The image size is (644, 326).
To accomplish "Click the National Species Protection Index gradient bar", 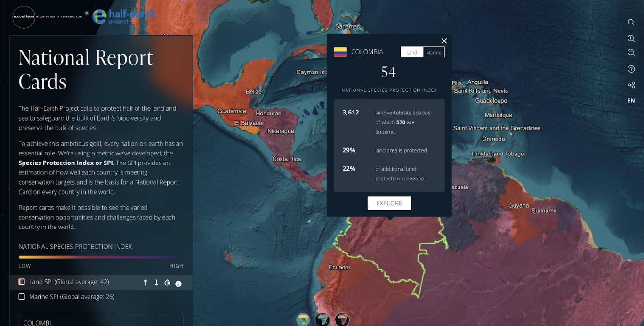I will click(x=101, y=257).
